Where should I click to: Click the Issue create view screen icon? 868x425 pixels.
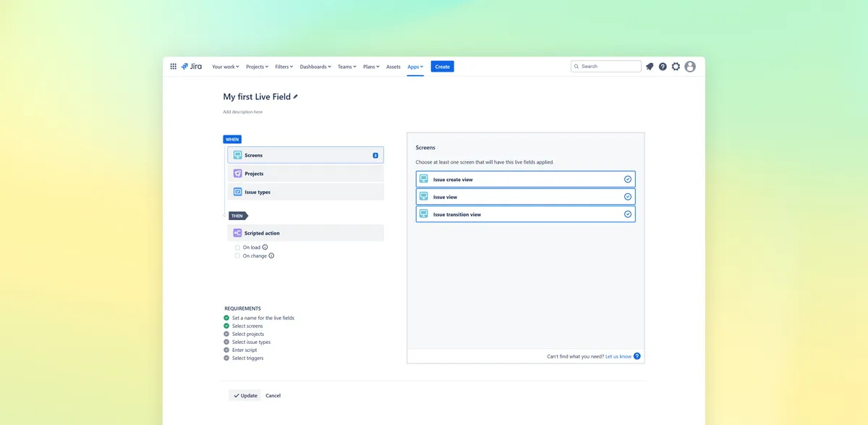[x=424, y=179]
